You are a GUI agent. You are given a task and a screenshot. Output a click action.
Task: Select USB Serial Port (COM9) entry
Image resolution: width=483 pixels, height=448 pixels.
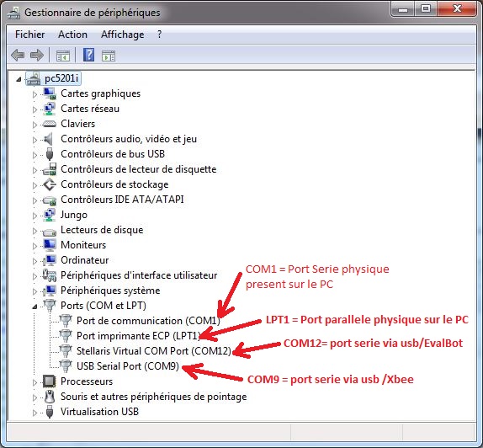tap(128, 366)
